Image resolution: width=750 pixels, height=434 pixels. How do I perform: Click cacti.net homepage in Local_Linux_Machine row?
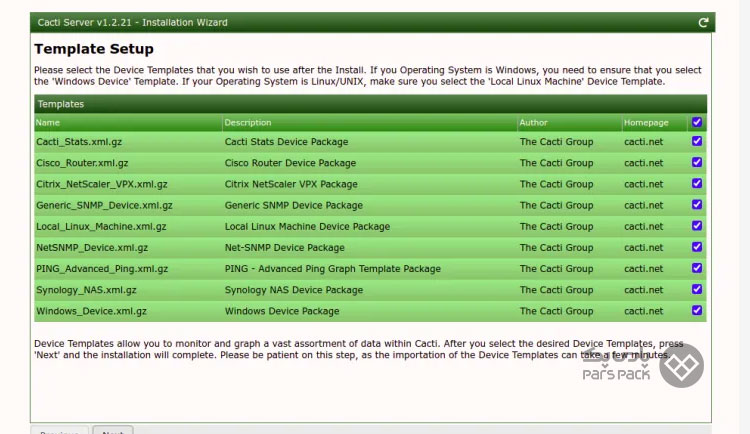(643, 226)
